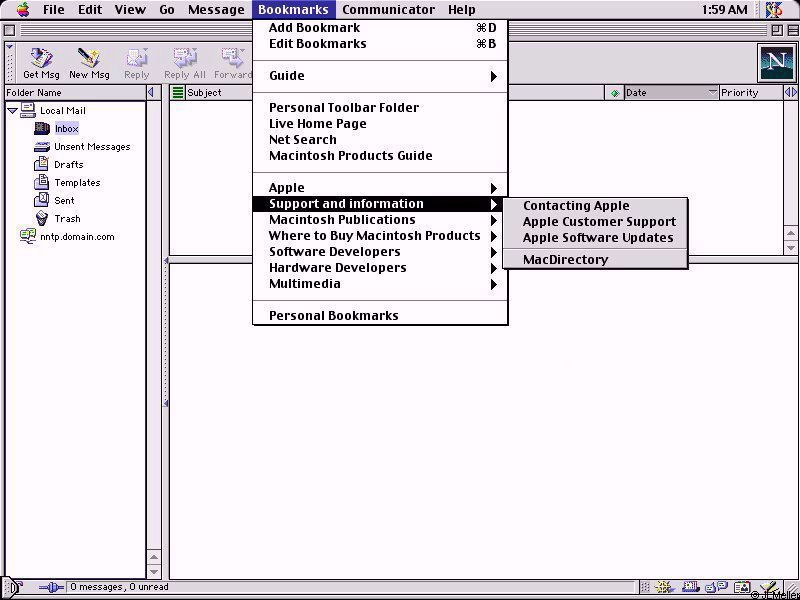Viewport: 800px width, 600px height.
Task: Click the Local Mail computer icon
Action: 28,110
